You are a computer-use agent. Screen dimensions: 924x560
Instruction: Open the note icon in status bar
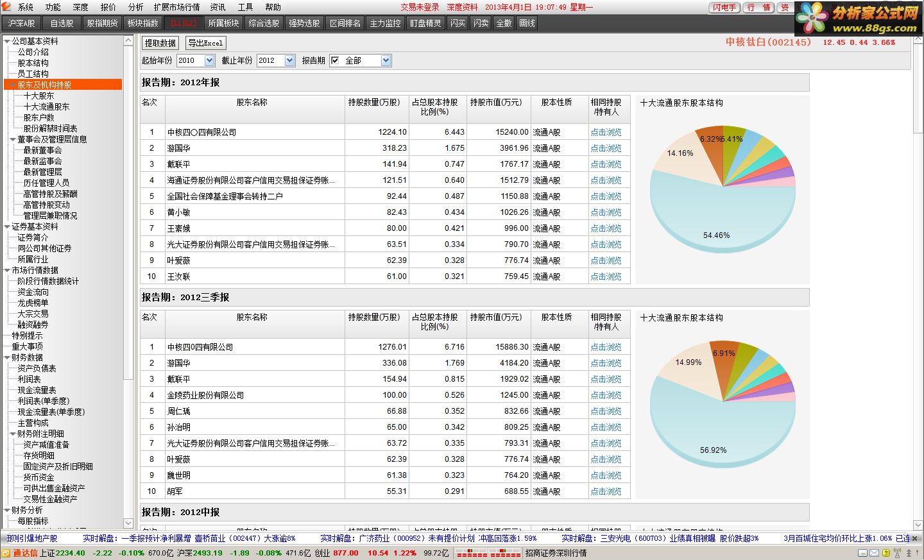(862, 553)
